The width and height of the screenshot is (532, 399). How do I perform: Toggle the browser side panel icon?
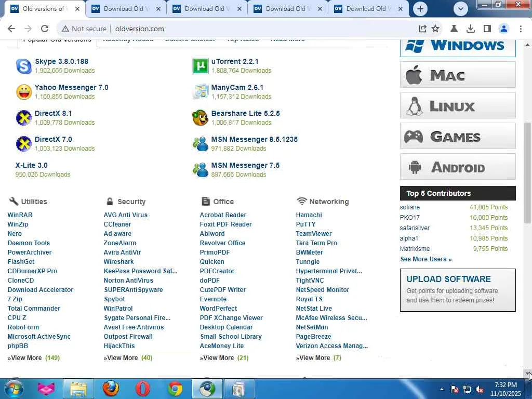(x=487, y=29)
